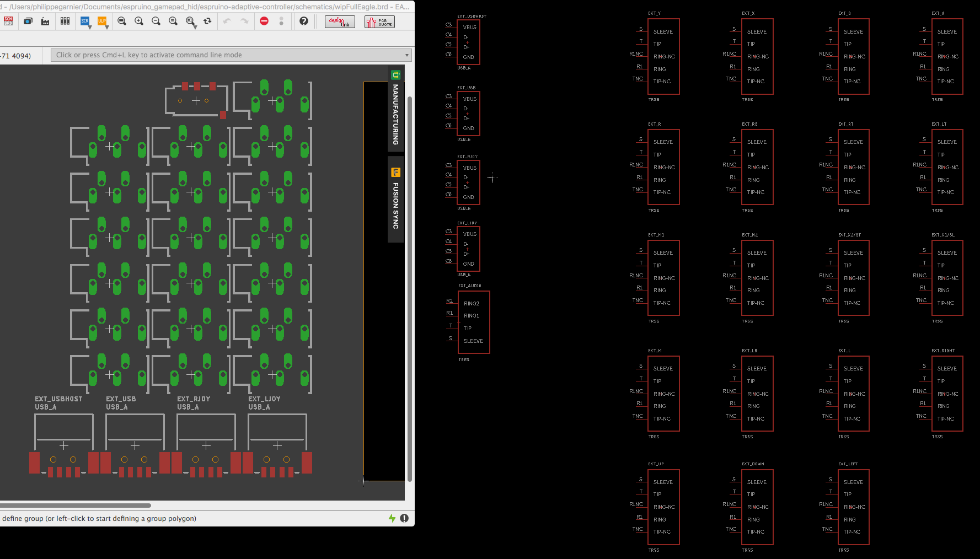
Task: Click the EXT_M1 connector name in schematic
Action: click(656, 235)
